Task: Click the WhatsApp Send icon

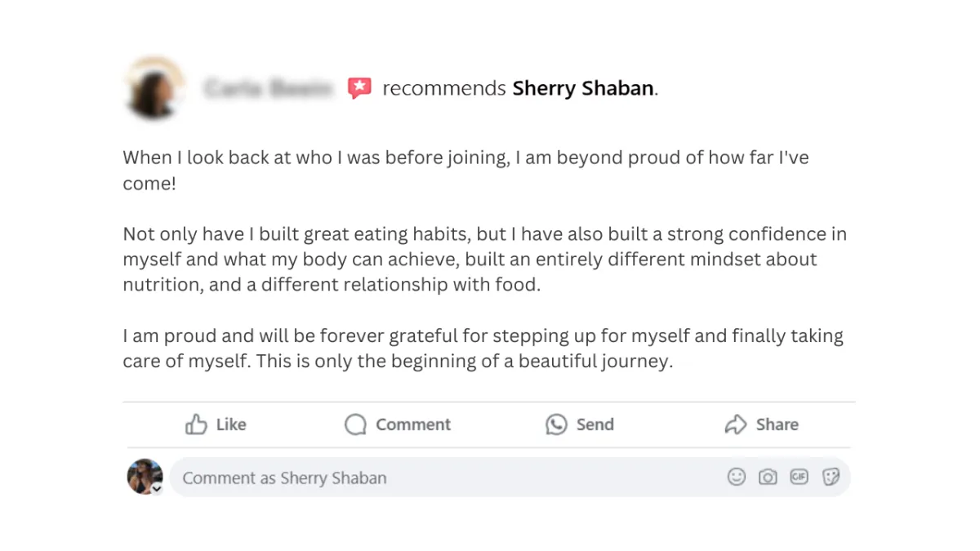Action: (556, 424)
